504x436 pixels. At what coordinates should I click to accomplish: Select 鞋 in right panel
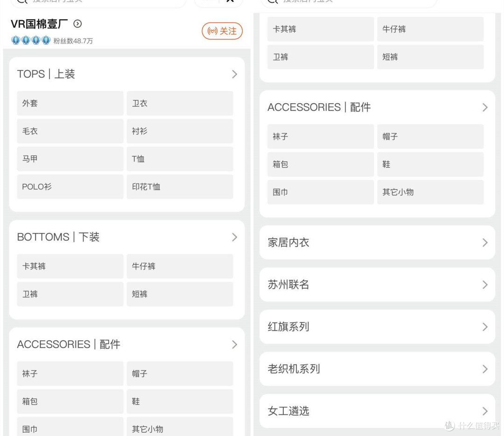click(x=430, y=164)
